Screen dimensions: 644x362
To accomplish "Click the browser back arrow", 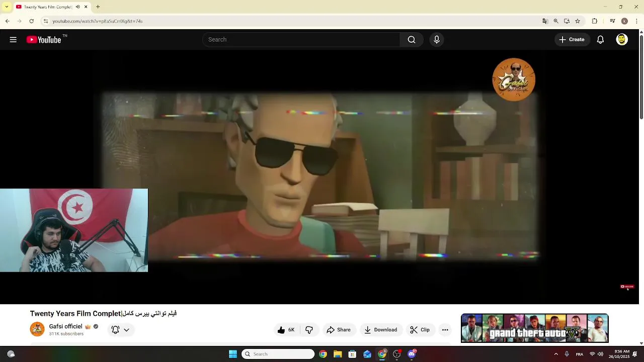I will 7,21.
